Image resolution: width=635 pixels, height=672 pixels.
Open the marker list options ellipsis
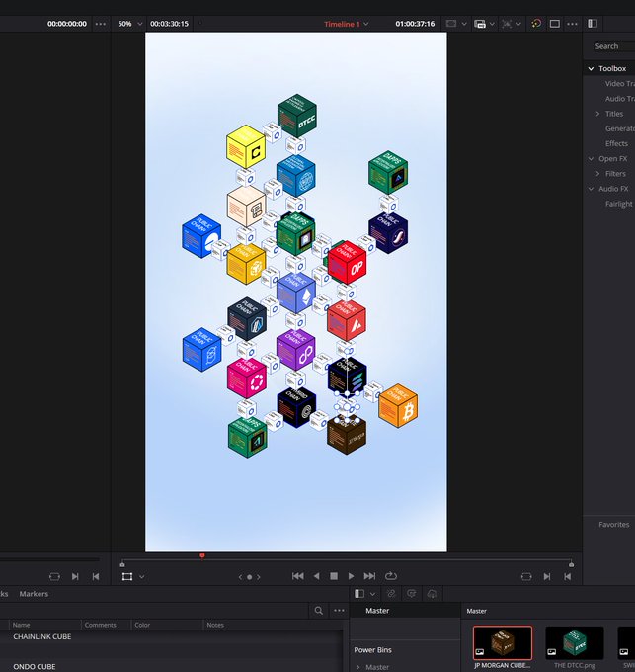[x=339, y=611]
